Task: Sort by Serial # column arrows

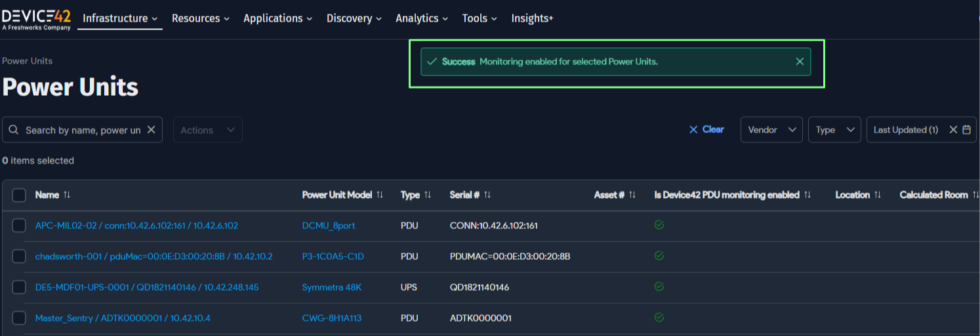Action: [x=487, y=195]
